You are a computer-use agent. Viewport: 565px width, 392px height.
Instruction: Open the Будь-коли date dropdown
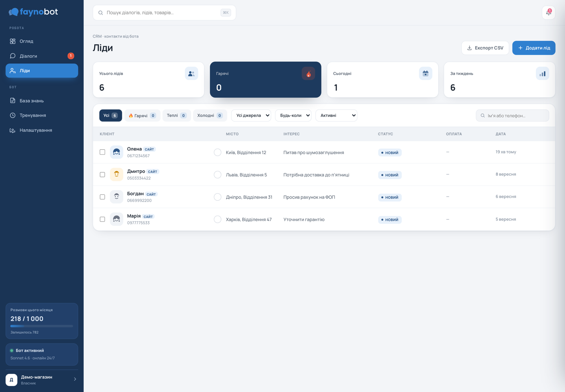[x=293, y=115]
